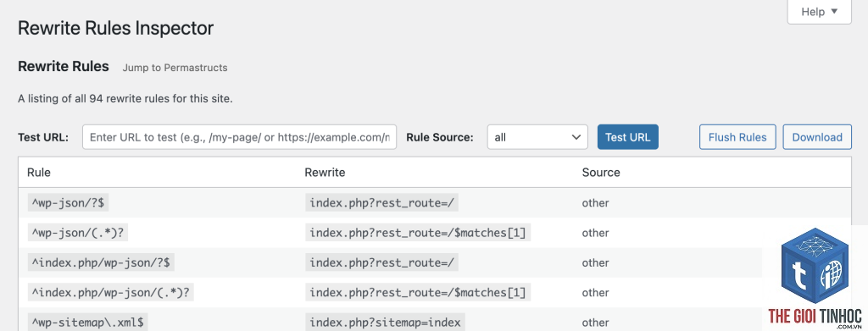Select the Rule column header
This screenshot has width=868, height=331.
[39, 173]
